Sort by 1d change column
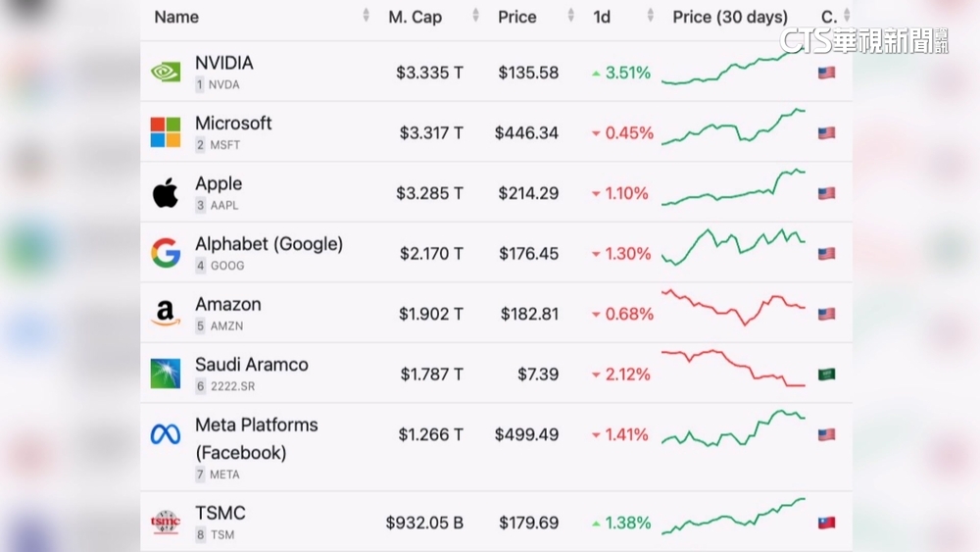Viewport: 980px width, 552px height. coord(602,17)
